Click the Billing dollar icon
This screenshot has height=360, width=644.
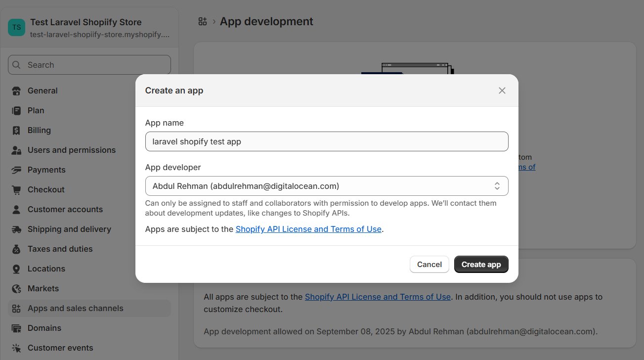(16, 131)
